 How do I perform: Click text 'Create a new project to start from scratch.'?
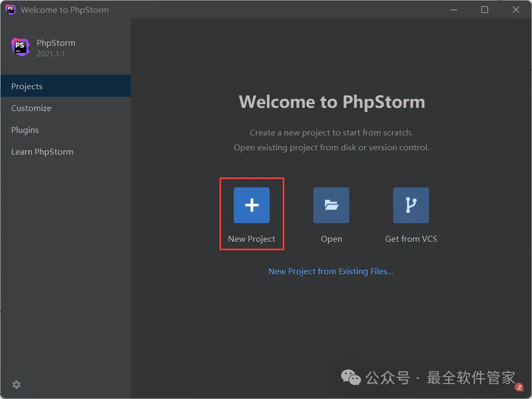[331, 133]
